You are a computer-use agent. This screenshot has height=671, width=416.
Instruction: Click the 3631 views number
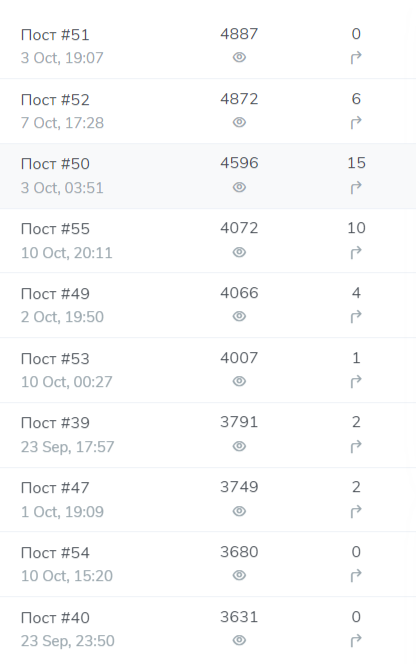[239, 617]
